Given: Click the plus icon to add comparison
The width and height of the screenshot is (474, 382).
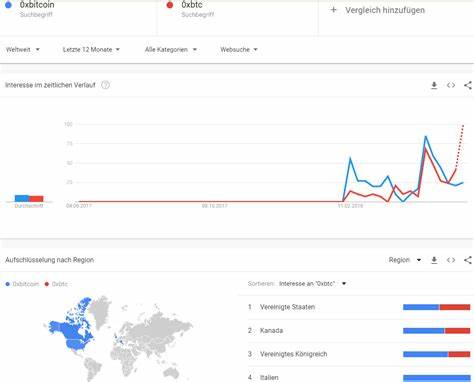Looking at the screenshot, I should pos(333,10).
